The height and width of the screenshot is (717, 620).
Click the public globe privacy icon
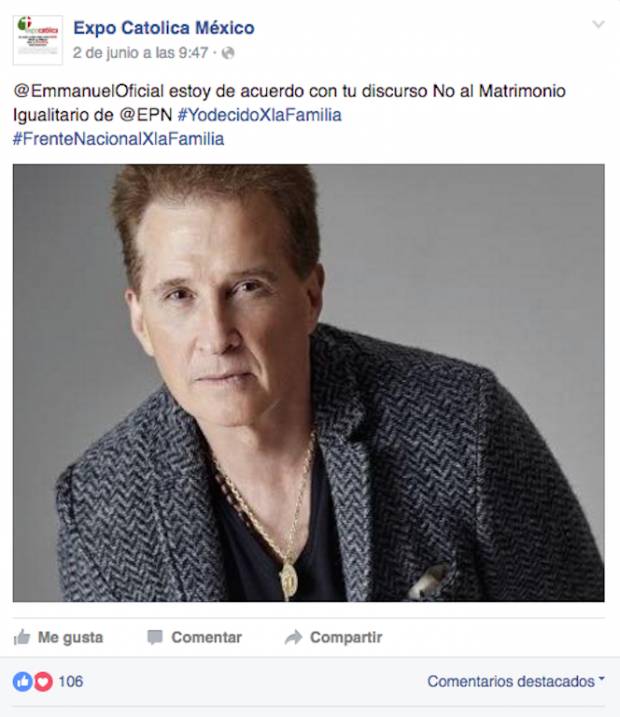coord(228,54)
